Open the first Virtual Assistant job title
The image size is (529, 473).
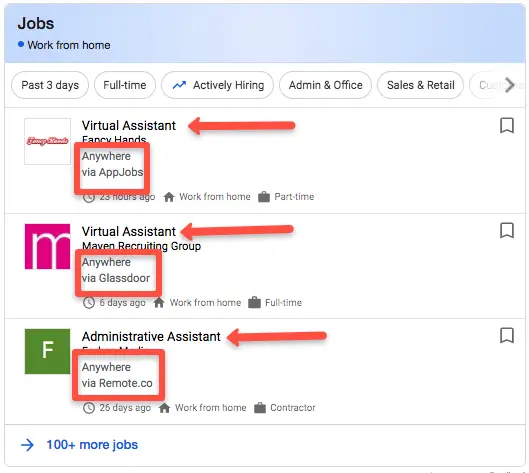[129, 126]
